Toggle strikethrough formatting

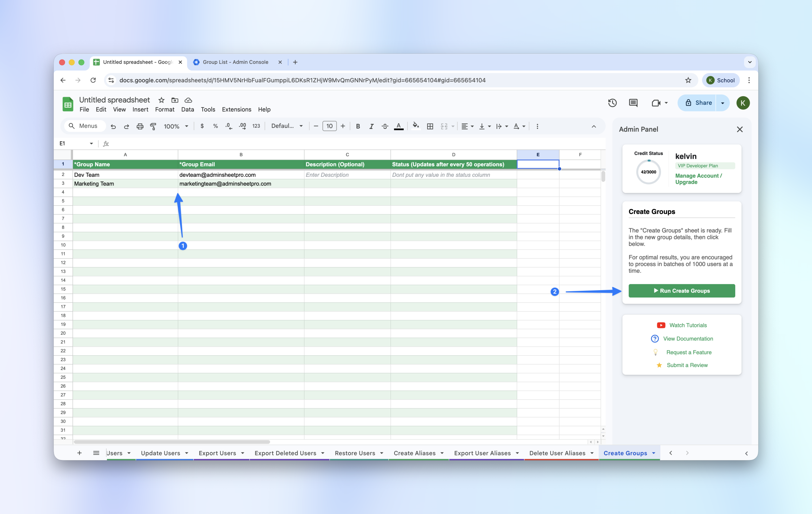[385, 126]
